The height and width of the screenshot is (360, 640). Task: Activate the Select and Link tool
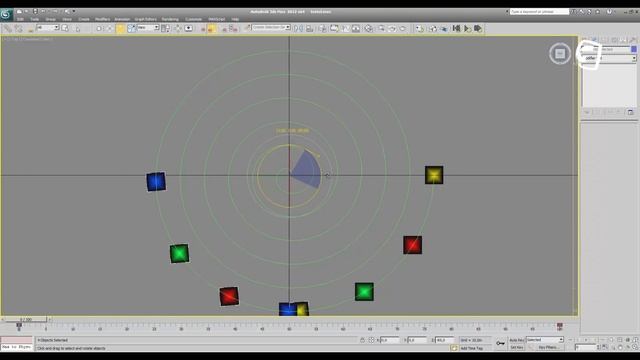point(8,29)
